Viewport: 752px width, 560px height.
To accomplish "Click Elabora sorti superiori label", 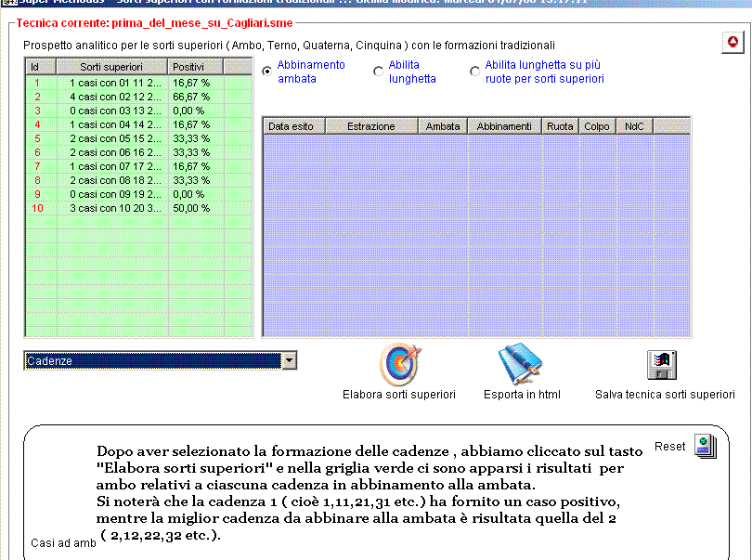I will pyautogui.click(x=399, y=395).
